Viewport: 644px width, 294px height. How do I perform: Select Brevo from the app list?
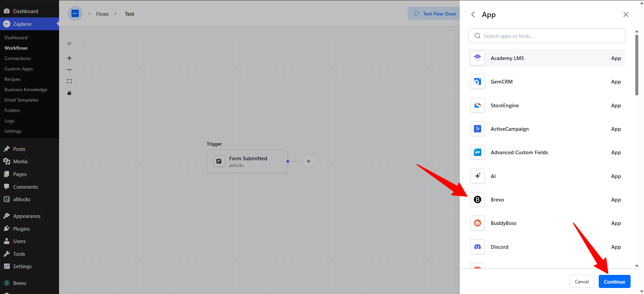(547, 199)
